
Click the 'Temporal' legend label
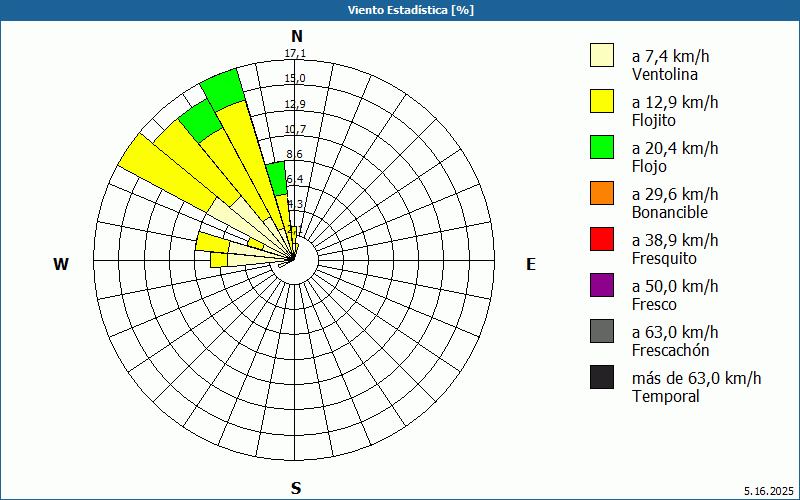tap(666, 396)
